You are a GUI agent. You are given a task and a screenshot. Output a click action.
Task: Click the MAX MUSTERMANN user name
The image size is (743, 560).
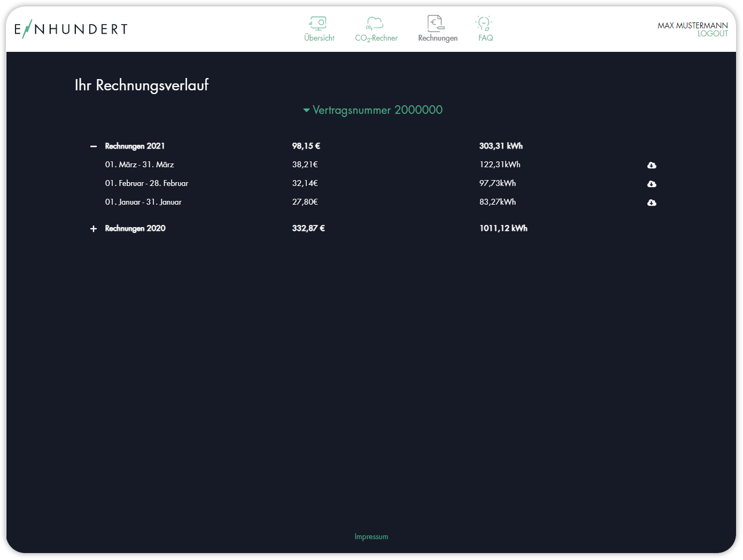click(x=693, y=26)
